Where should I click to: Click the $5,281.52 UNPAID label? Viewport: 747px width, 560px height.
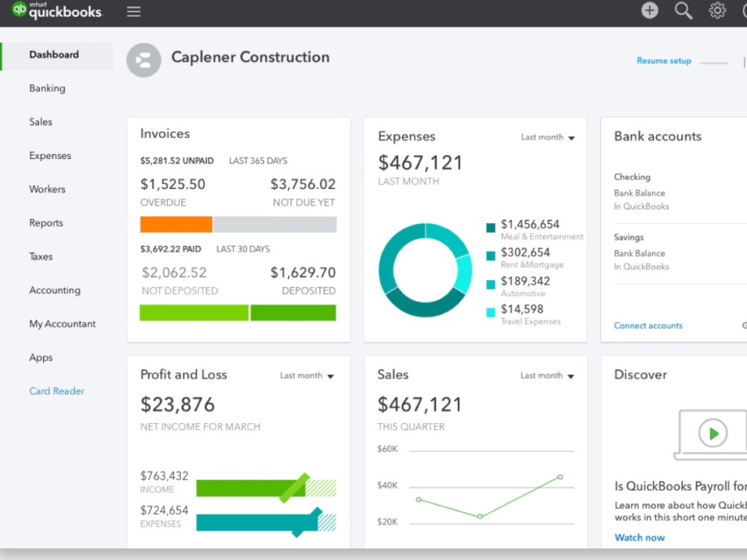click(x=177, y=161)
